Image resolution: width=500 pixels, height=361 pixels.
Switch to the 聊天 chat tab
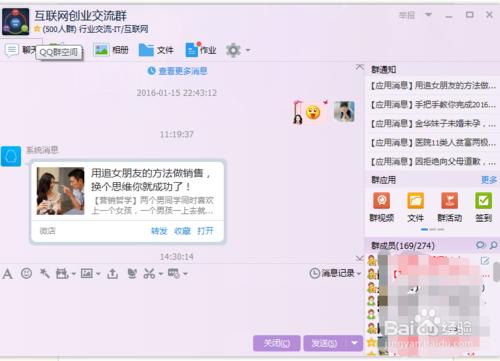click(x=20, y=50)
